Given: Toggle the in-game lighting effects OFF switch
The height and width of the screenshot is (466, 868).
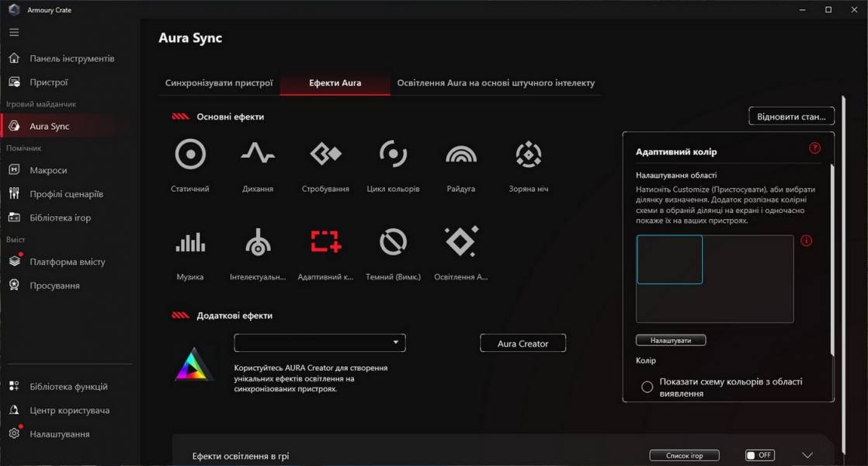Looking at the screenshot, I should click(759, 455).
